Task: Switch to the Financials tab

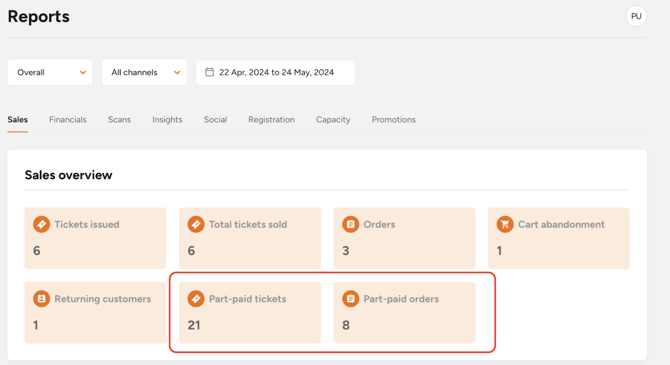Action: tap(68, 120)
